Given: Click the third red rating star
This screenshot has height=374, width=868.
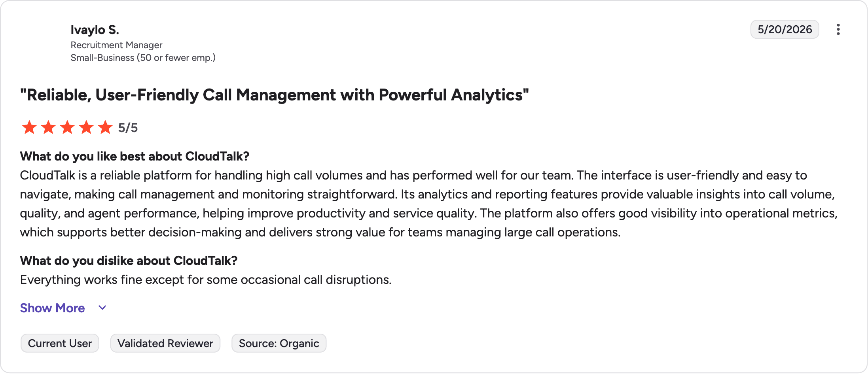Looking at the screenshot, I should pyautogui.click(x=67, y=127).
